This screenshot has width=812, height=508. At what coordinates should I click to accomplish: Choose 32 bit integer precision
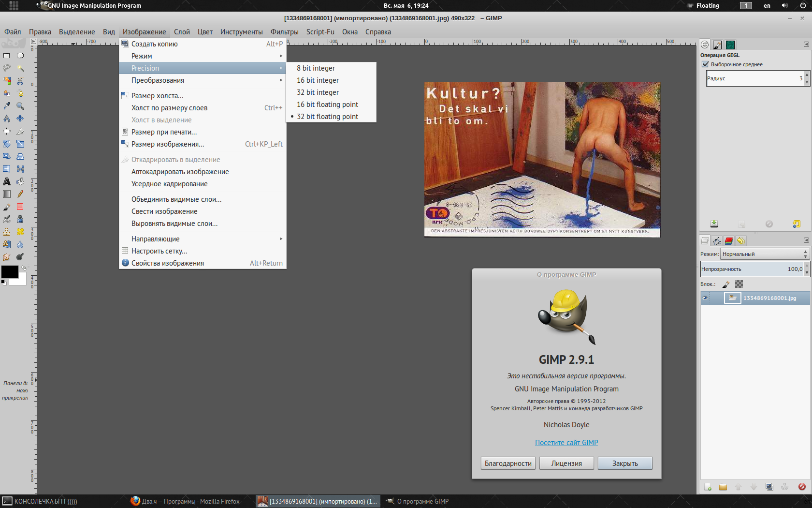point(331,92)
